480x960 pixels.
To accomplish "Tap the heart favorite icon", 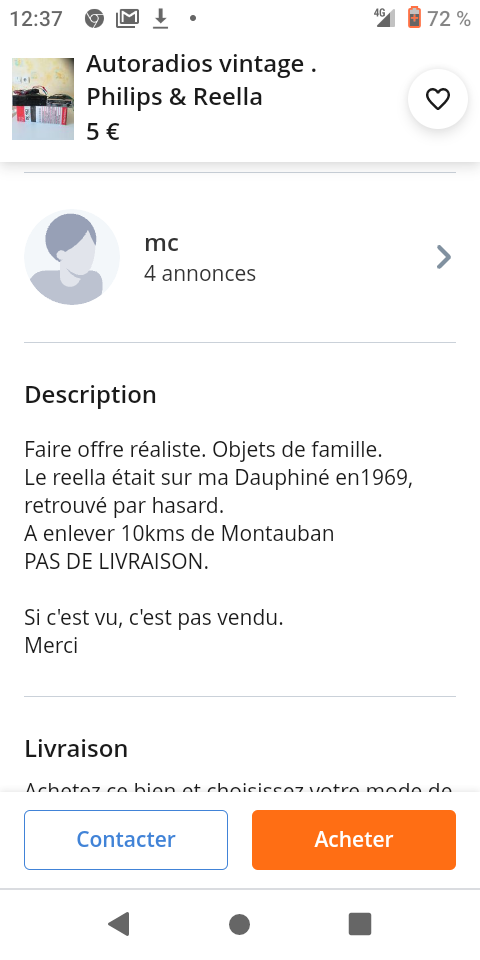I will point(438,99).
